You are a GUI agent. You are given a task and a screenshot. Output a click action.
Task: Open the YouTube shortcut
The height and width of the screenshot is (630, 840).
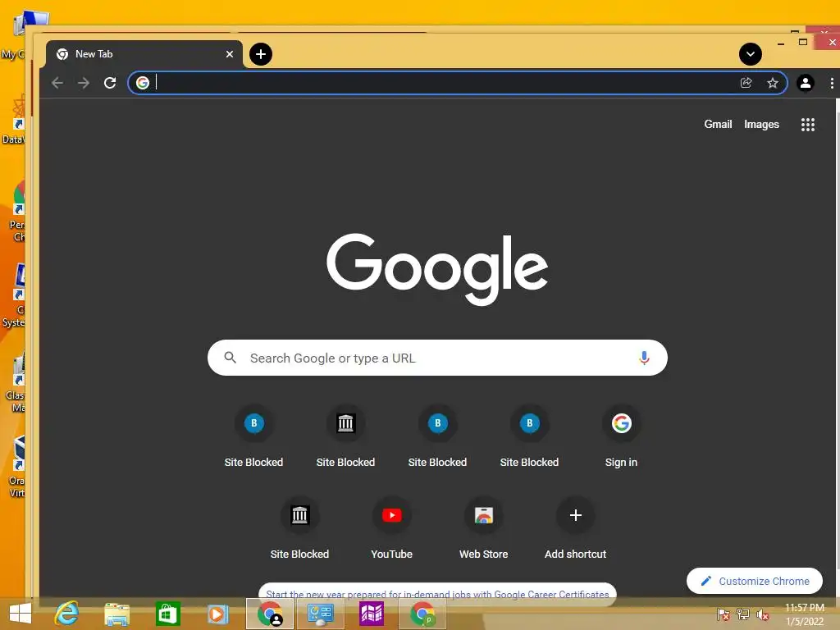(391, 529)
